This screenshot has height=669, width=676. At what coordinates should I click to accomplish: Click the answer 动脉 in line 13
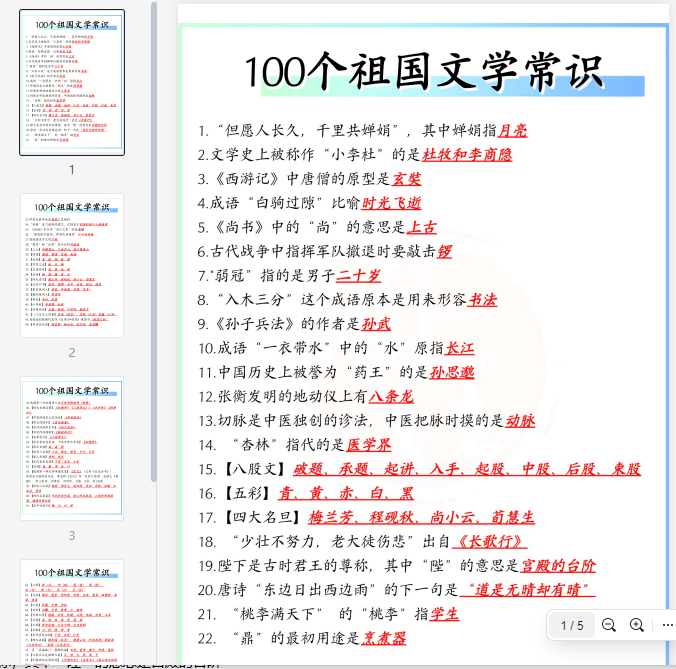520,420
